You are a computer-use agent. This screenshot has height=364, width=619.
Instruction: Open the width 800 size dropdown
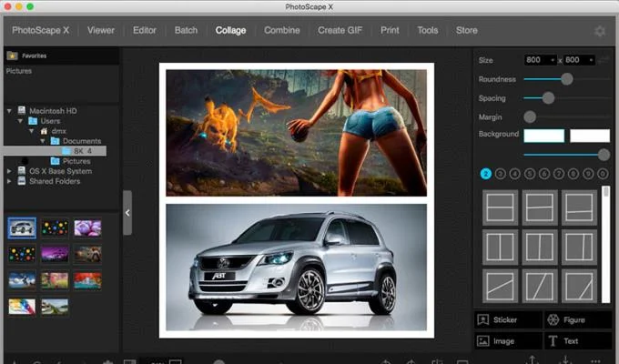540,60
